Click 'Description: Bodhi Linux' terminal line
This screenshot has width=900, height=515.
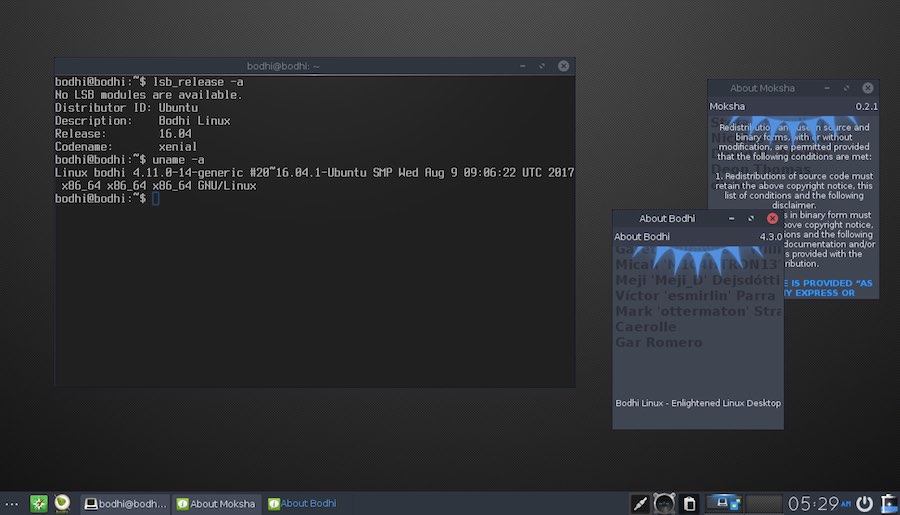(142, 121)
